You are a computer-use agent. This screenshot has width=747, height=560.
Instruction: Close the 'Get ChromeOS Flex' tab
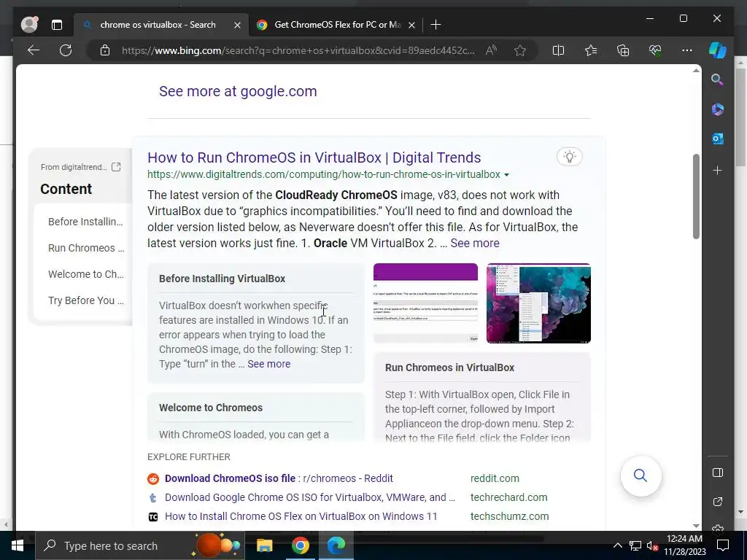pos(411,25)
